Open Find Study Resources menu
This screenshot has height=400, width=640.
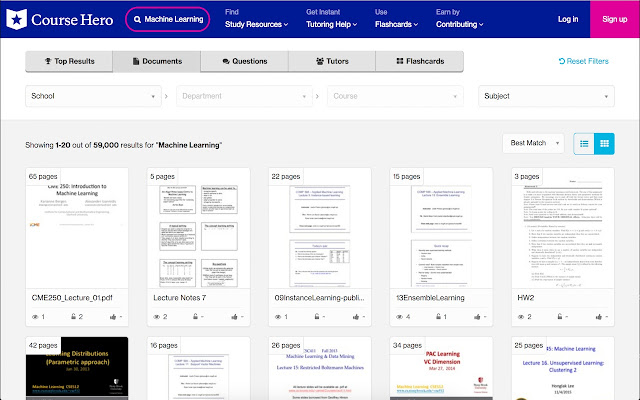coord(256,19)
